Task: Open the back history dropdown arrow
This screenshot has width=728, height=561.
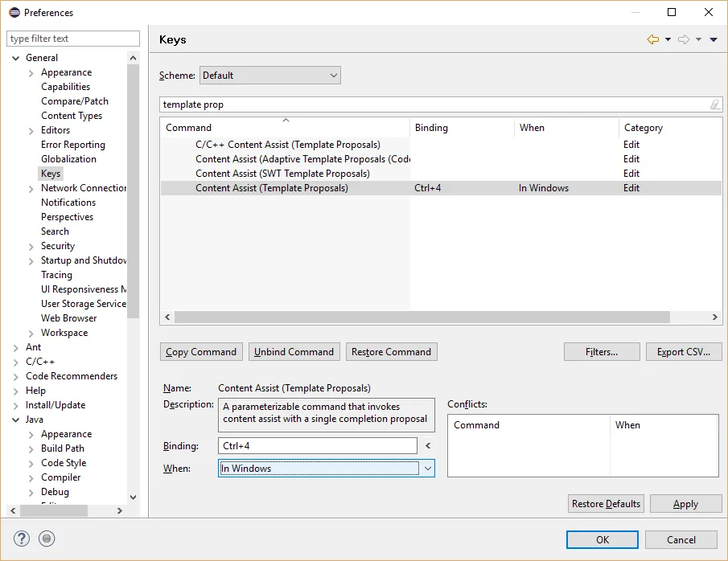Action: point(668,39)
